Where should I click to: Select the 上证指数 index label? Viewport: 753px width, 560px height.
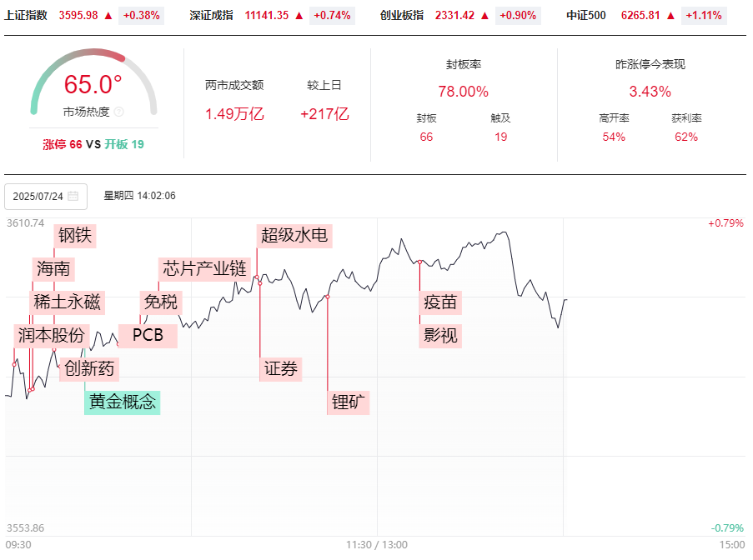click(x=26, y=15)
